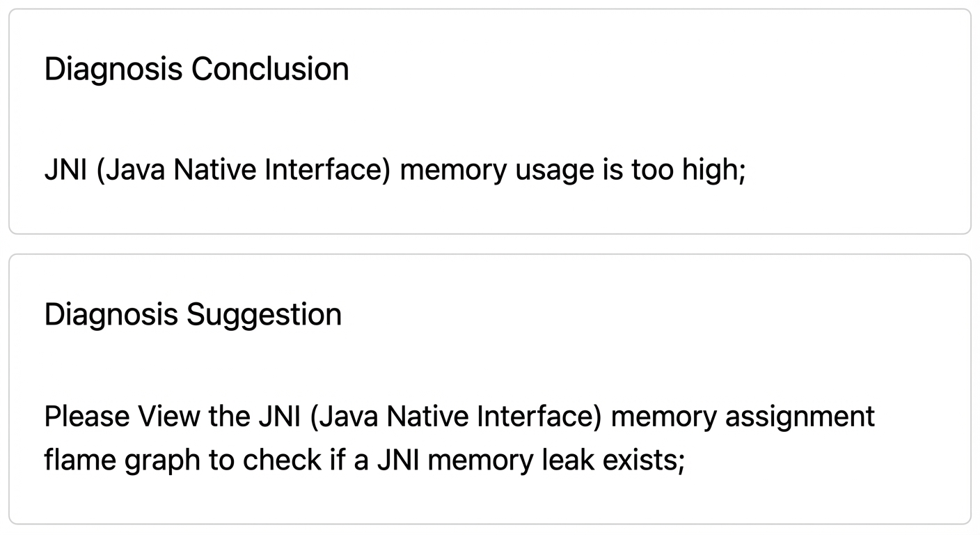This screenshot has width=980, height=535.
Task: Click the "memory assignment" phrase in suggestion
Action: tap(743, 417)
